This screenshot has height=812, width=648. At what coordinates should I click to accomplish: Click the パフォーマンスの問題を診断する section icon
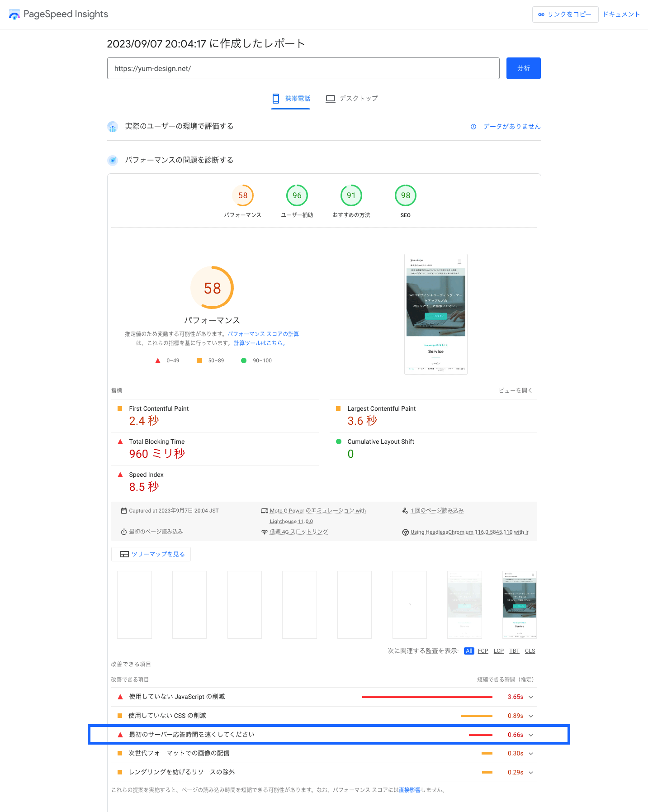click(113, 160)
